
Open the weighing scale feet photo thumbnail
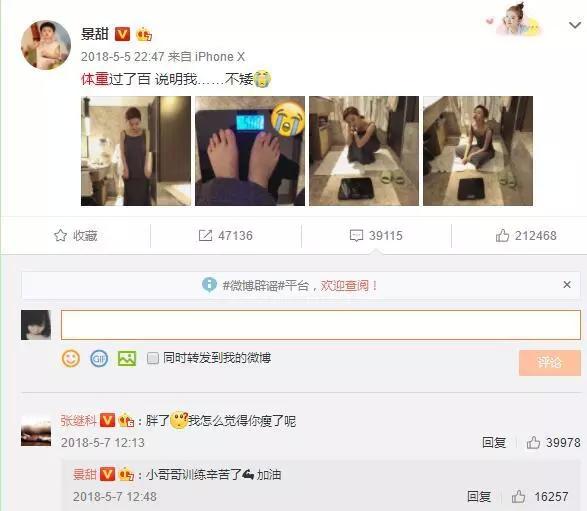click(250, 151)
